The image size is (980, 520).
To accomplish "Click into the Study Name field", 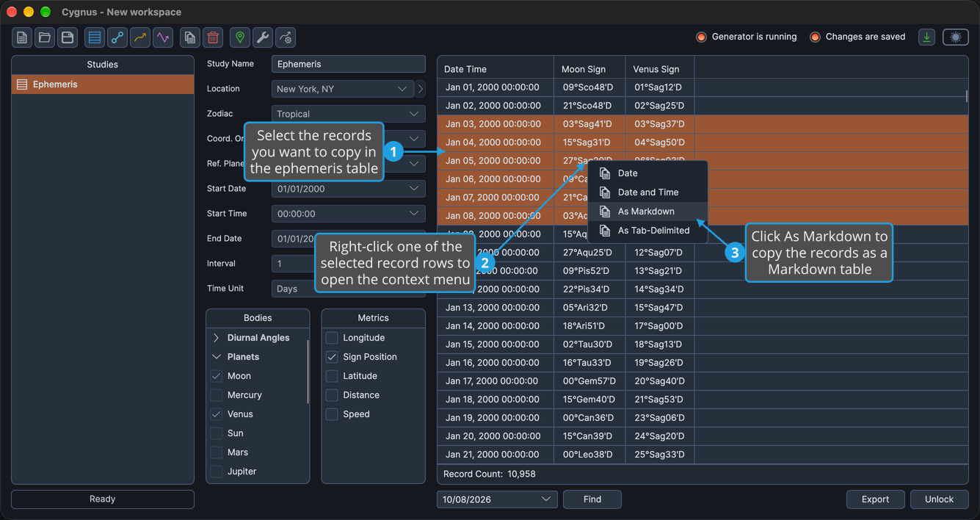I will tap(349, 64).
